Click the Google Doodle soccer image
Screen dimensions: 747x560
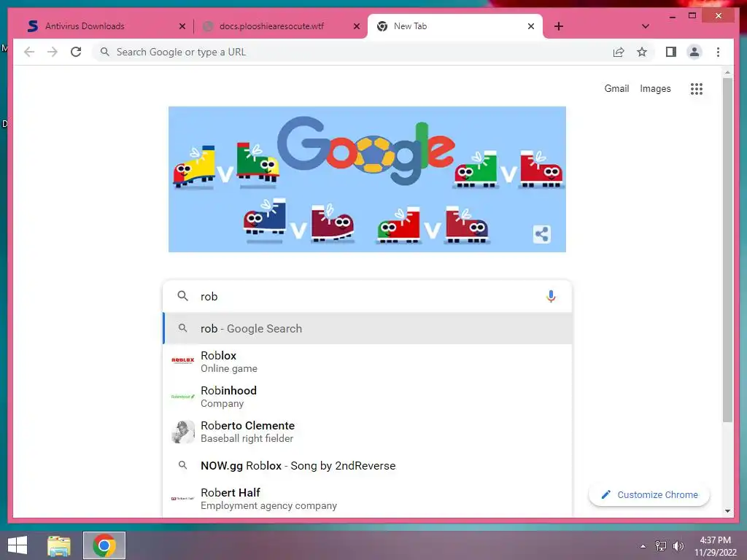click(x=368, y=179)
